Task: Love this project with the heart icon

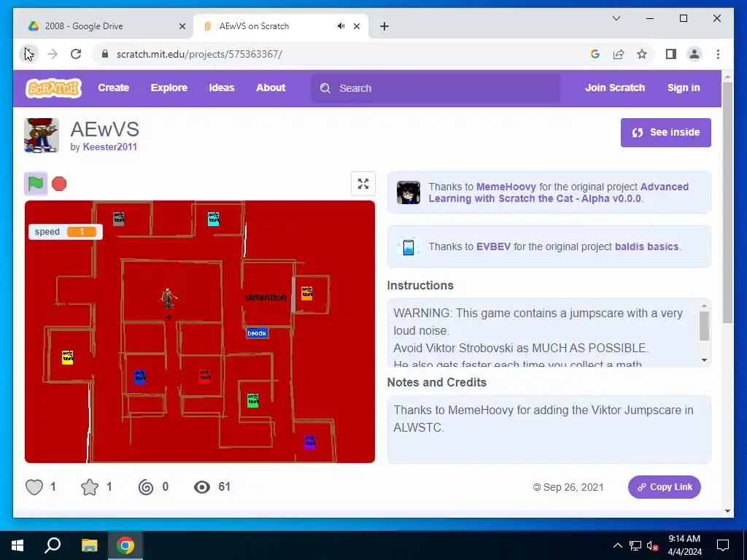Action: tap(34, 486)
